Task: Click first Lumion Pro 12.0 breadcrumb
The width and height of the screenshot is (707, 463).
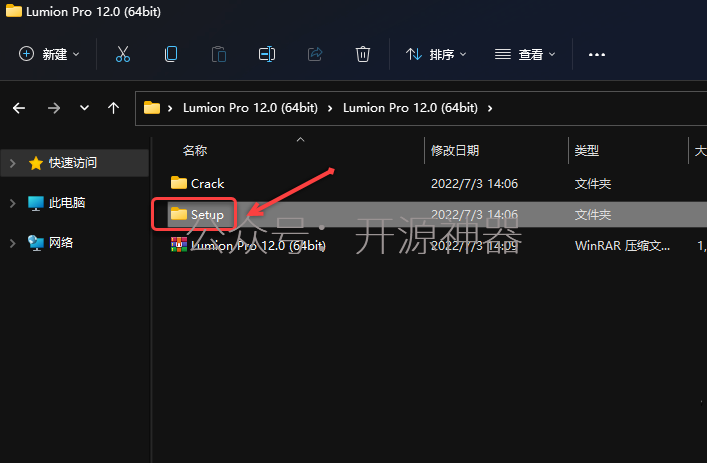Action: tap(250, 108)
